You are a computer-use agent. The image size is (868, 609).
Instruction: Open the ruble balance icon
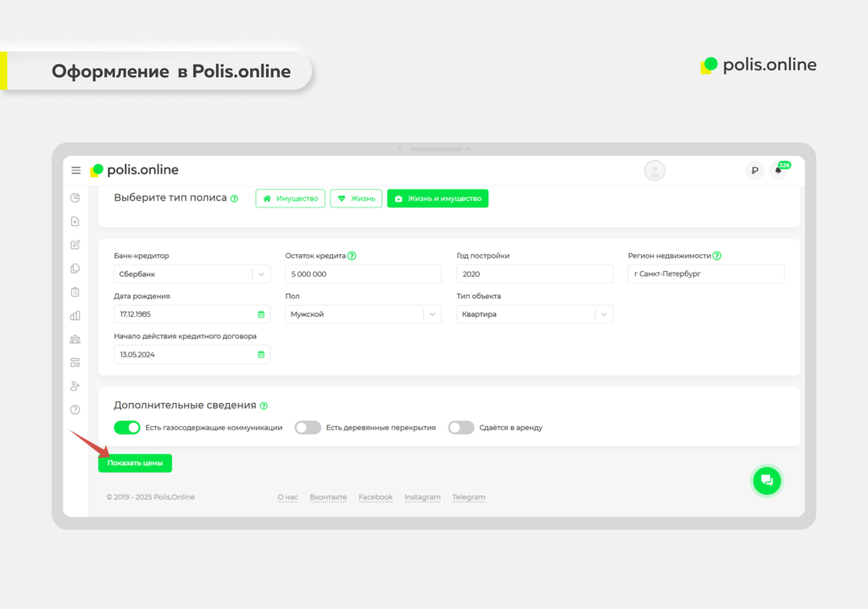point(754,171)
